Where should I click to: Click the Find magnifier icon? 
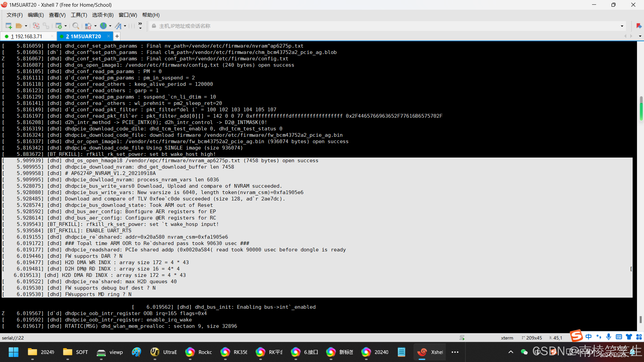click(76, 26)
